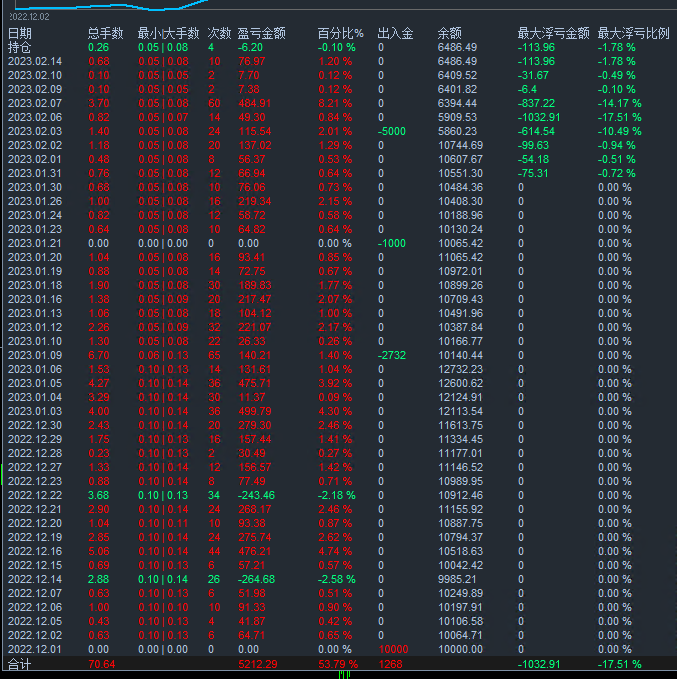Select the 2023.02.07 date row

tap(35, 103)
